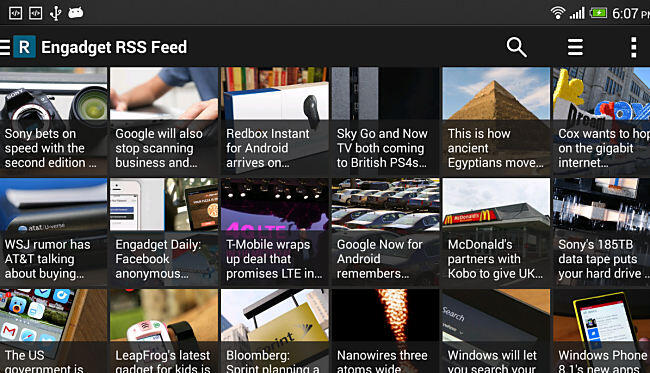Image resolution: width=650 pixels, height=373 pixels.
Task: Open the search magnifier icon
Action: [x=517, y=47]
